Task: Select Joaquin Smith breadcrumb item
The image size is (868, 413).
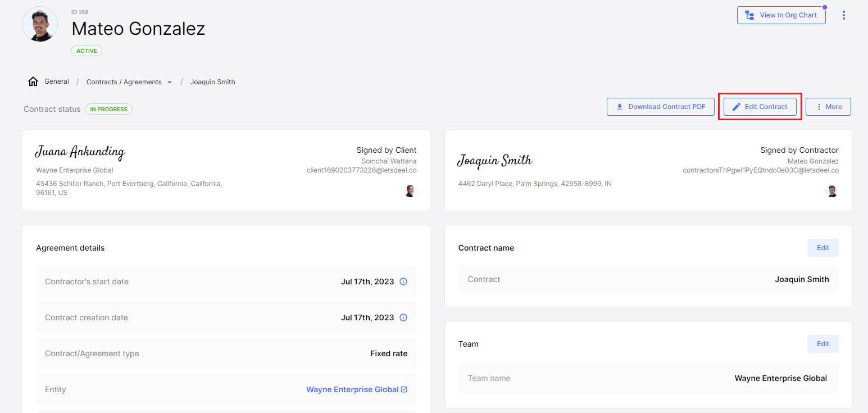Action: [x=212, y=82]
